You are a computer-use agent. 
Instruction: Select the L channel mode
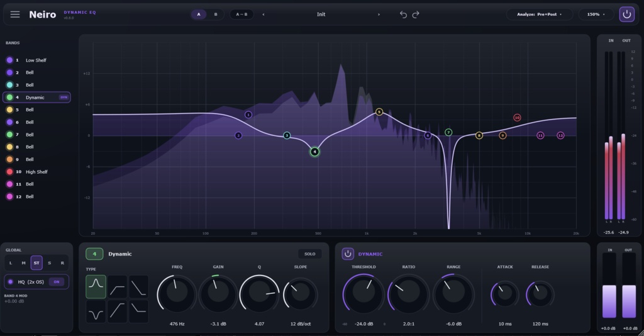point(11,263)
